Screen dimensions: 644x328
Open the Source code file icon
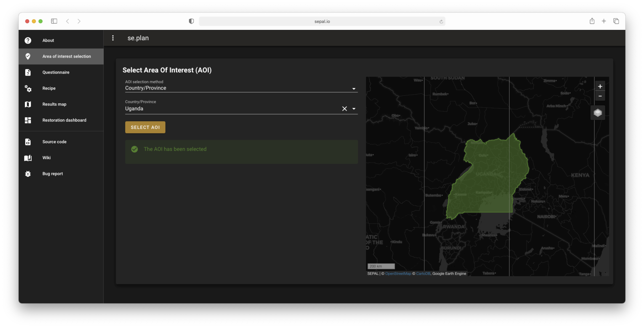(28, 142)
